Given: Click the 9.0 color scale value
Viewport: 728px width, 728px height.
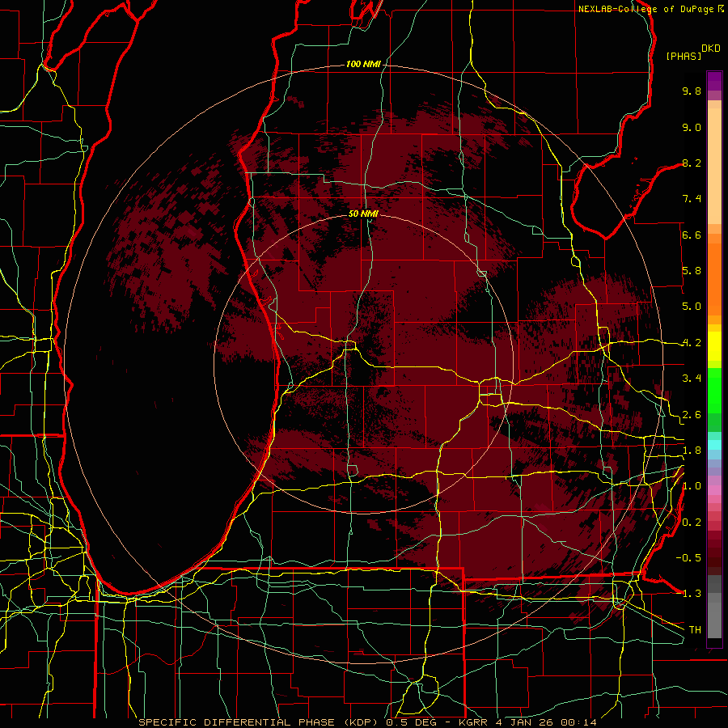Looking at the screenshot, I should [x=692, y=127].
